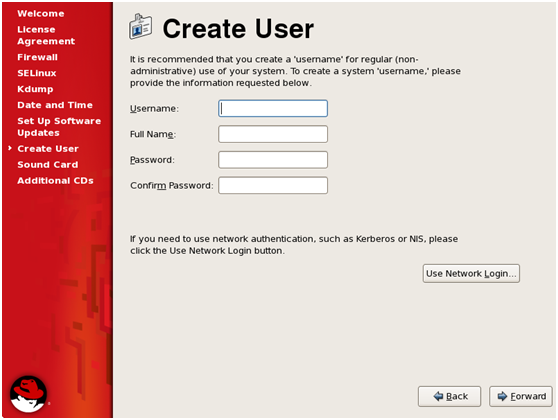Select the Full Name text box
Screen dimensions: 558x420
[273, 134]
